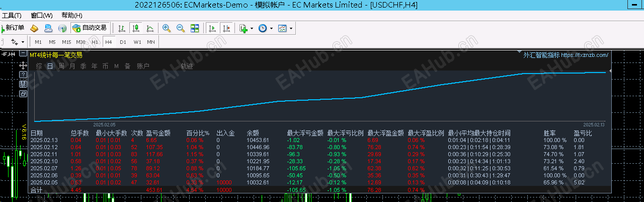Click the 禁 panel icon

tap(23, 84)
